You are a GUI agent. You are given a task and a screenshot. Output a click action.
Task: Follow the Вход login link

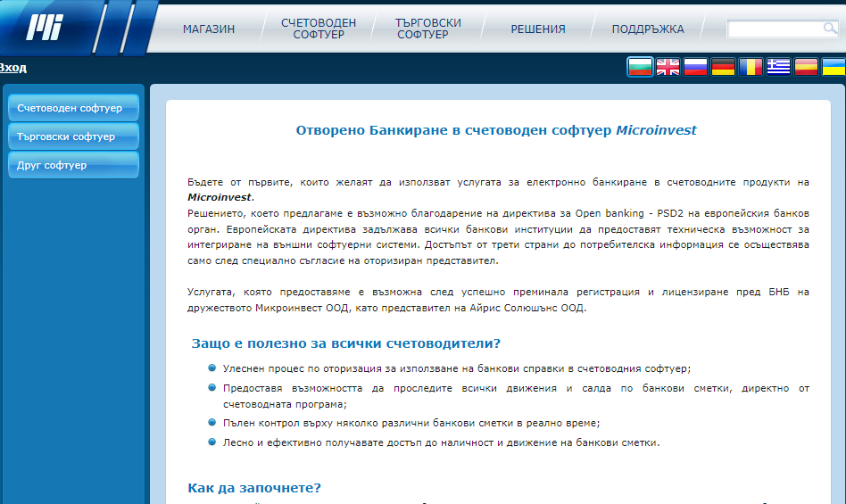click(13, 68)
